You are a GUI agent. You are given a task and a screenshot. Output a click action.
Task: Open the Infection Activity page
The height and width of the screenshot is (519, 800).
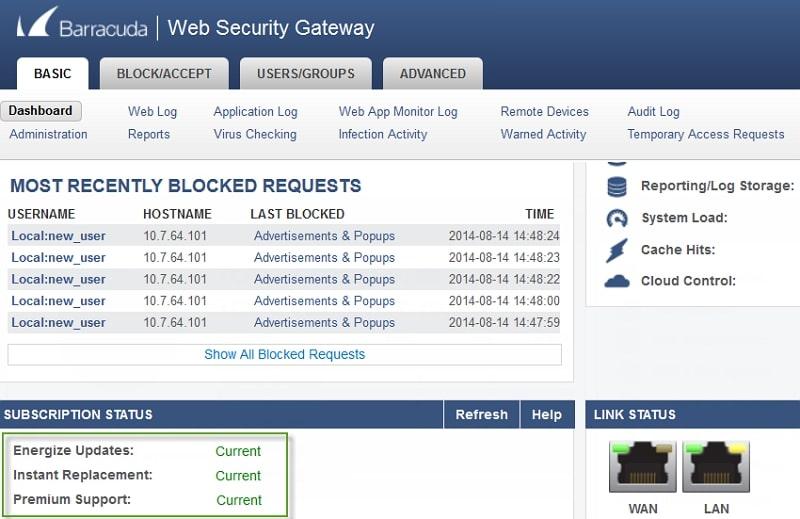(382, 134)
